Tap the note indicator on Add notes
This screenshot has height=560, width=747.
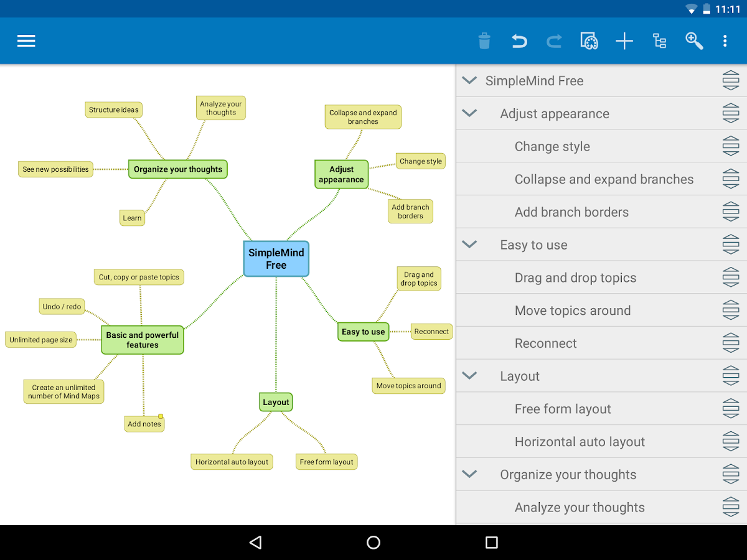coord(161,416)
